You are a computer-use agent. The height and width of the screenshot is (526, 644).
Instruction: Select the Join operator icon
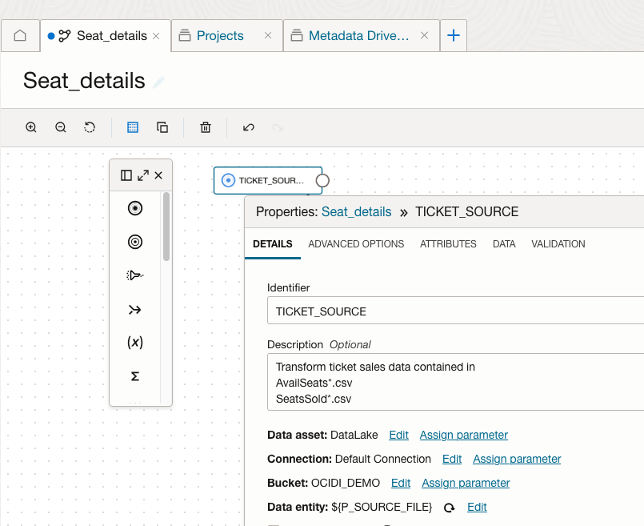point(135,309)
